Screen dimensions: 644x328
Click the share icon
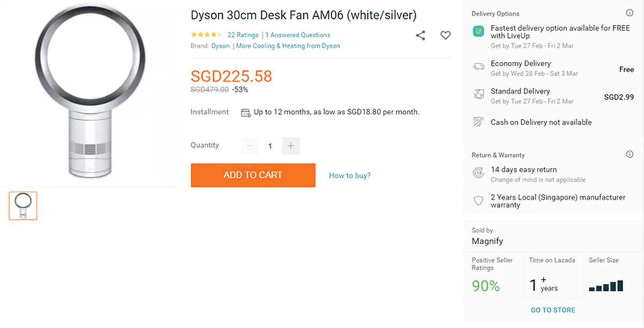pyautogui.click(x=420, y=36)
